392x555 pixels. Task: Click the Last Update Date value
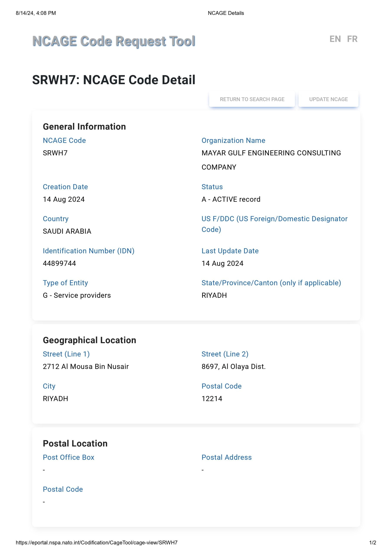pyautogui.click(x=222, y=263)
